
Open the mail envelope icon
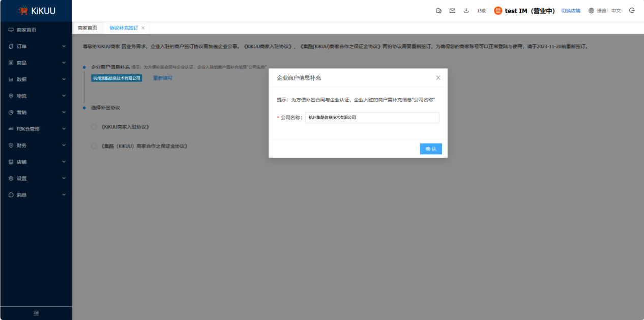[452, 11]
